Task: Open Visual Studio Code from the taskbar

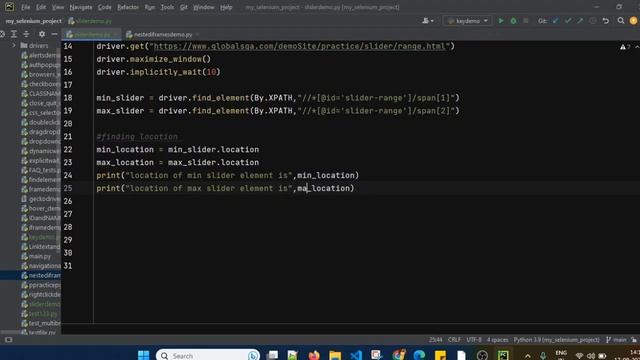Action: pyautogui.click(x=356, y=355)
